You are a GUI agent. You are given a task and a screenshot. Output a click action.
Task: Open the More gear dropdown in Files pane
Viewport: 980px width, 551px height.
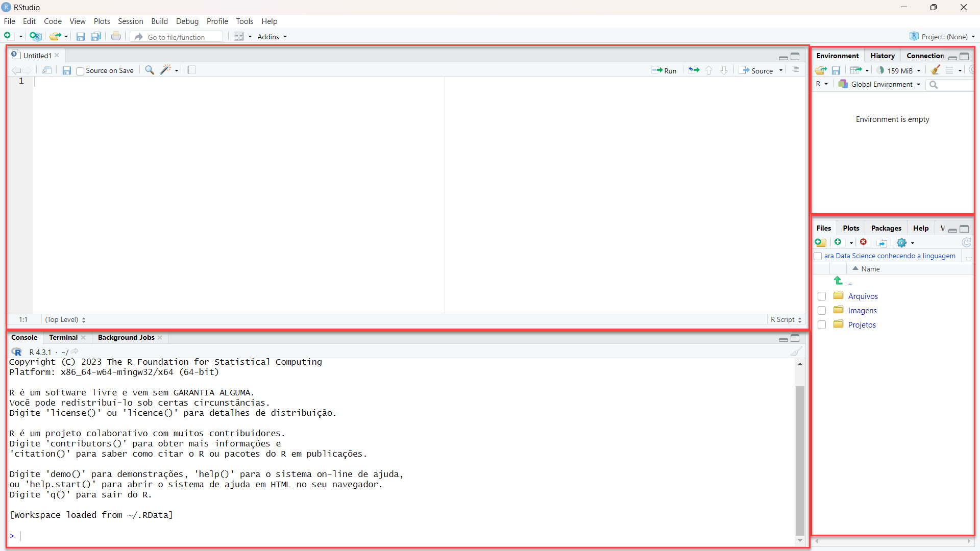(x=905, y=243)
